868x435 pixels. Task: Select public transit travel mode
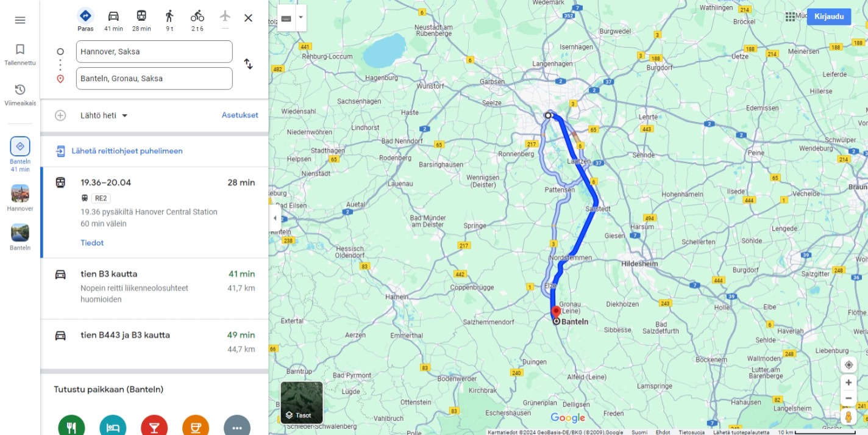[x=141, y=20]
